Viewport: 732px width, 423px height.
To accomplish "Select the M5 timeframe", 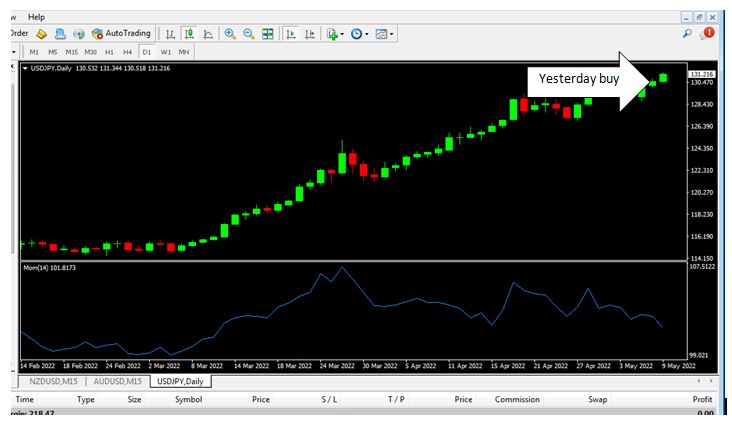I will (53, 52).
